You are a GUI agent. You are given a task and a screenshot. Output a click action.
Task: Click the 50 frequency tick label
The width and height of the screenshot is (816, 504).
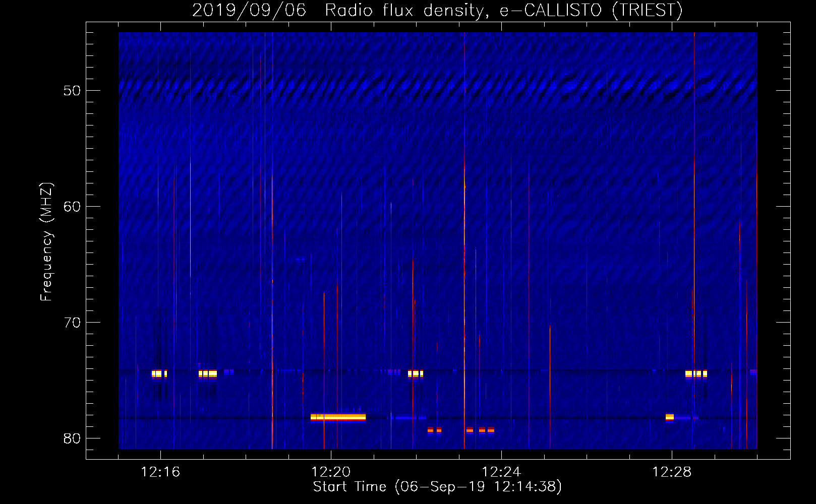[72, 91]
